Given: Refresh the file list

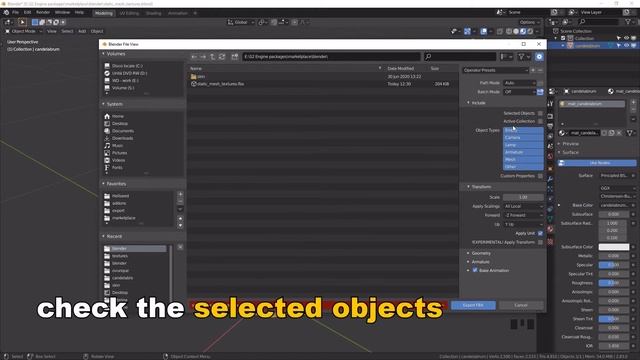Looking at the screenshot, I should click(x=222, y=57).
